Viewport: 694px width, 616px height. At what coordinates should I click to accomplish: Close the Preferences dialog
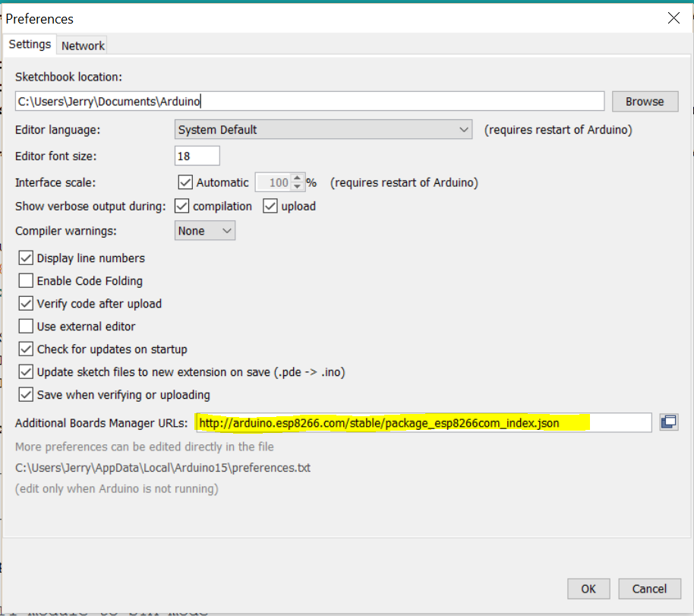tap(673, 18)
